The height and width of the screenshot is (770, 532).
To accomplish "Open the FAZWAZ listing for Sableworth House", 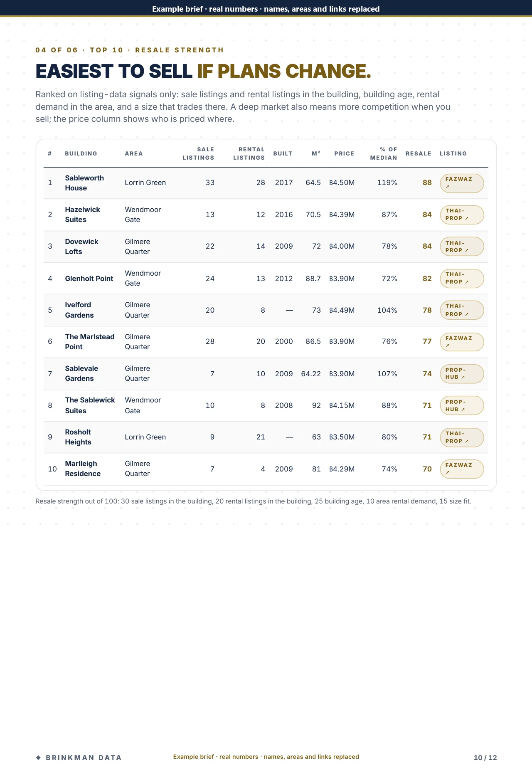I will pos(462,183).
